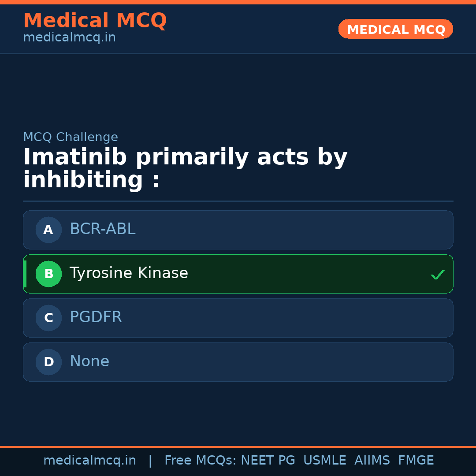Select the BCR-ABL answer text

click(102, 229)
